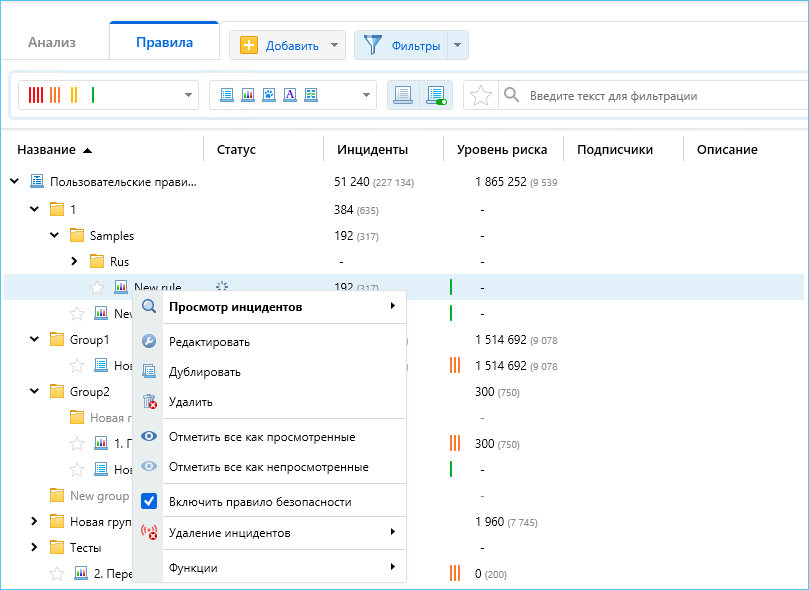
Task: Select the chart rule type icon in filter
Action: point(248,95)
